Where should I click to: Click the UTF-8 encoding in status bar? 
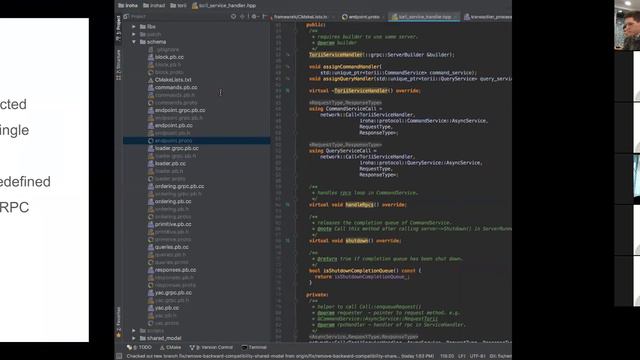coord(477,356)
